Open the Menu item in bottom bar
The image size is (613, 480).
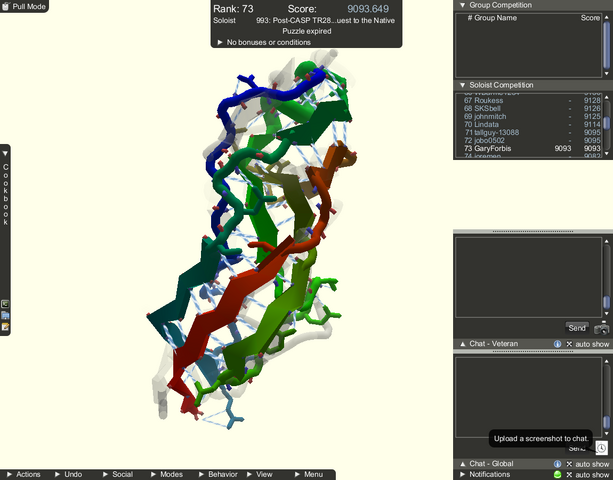(309, 474)
